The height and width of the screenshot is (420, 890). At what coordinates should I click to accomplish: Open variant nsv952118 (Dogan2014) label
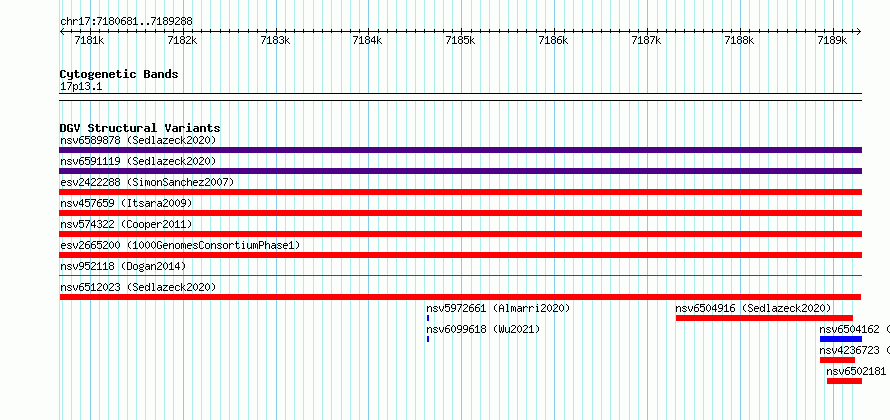[x=123, y=266]
